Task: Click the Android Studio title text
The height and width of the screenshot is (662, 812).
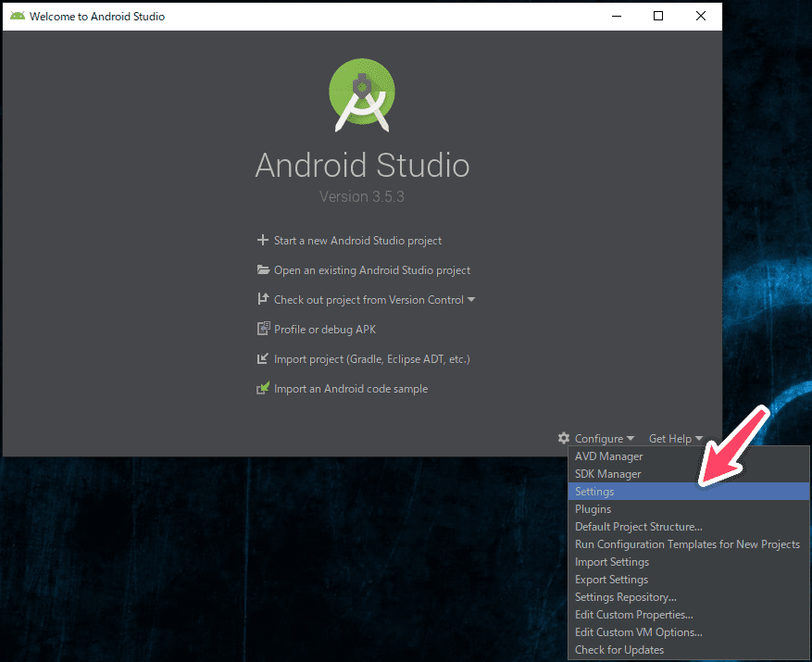Action: [x=363, y=165]
